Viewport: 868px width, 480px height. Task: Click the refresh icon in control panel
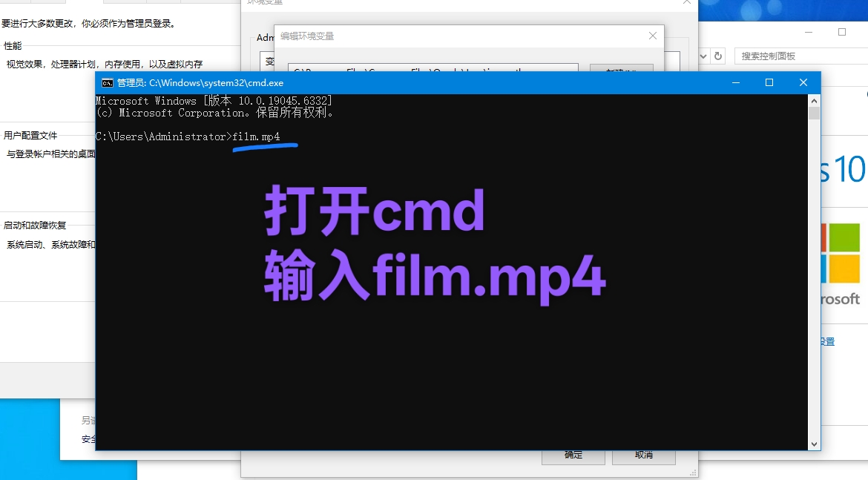click(x=718, y=56)
